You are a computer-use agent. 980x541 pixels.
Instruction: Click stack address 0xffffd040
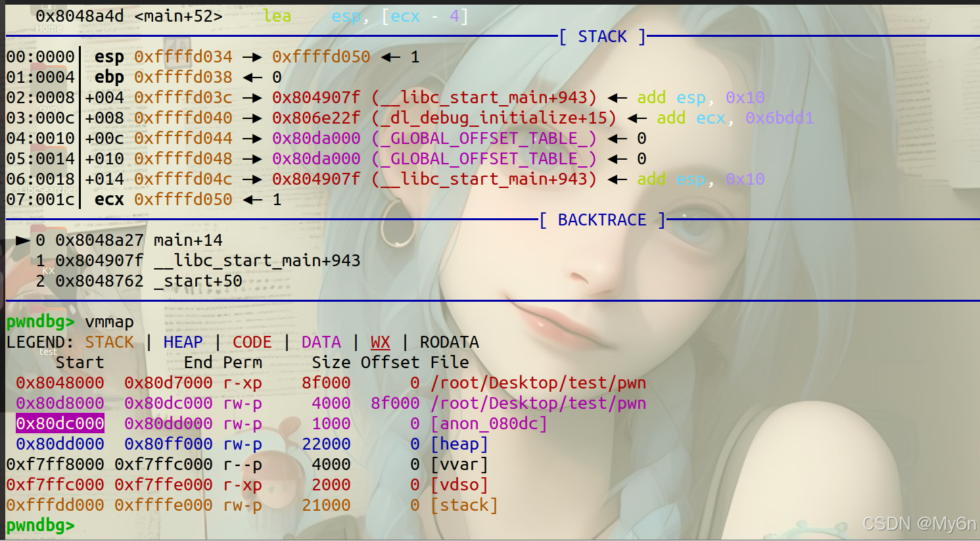183,118
